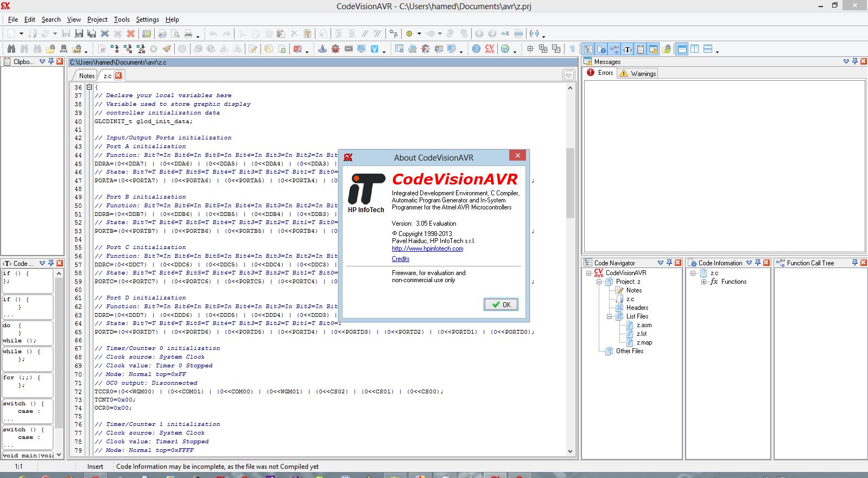Click the Save All toolbar icon
This screenshot has height=478, width=868.
click(x=92, y=34)
